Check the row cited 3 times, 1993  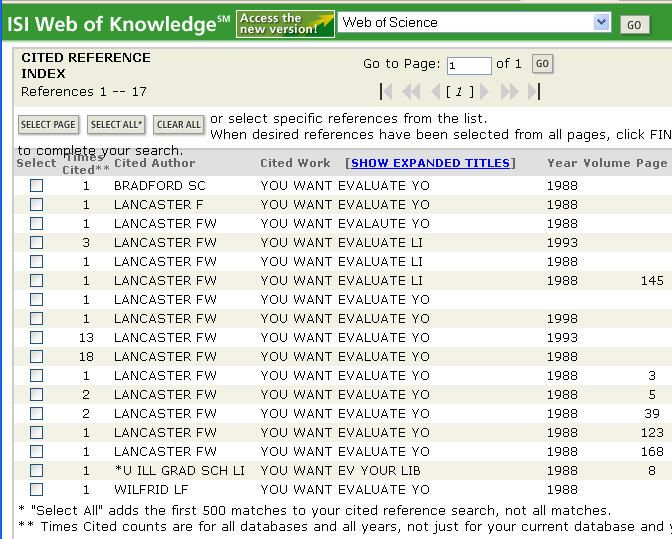[x=36, y=243]
